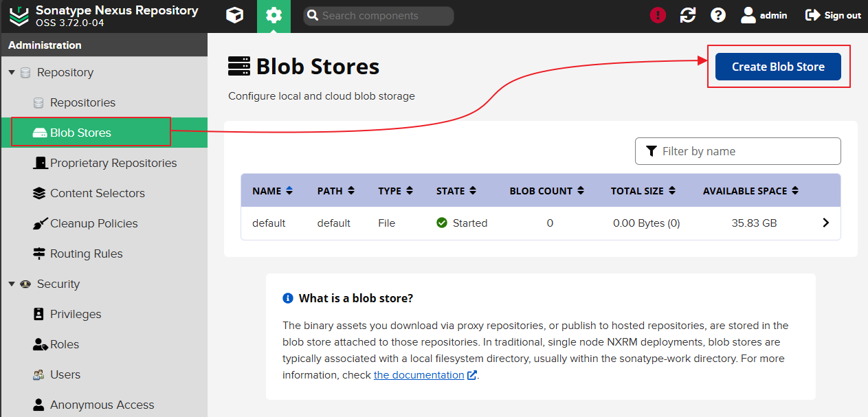Click the blue info icon
Image resolution: width=868 pixels, height=417 pixels.
coord(288,298)
